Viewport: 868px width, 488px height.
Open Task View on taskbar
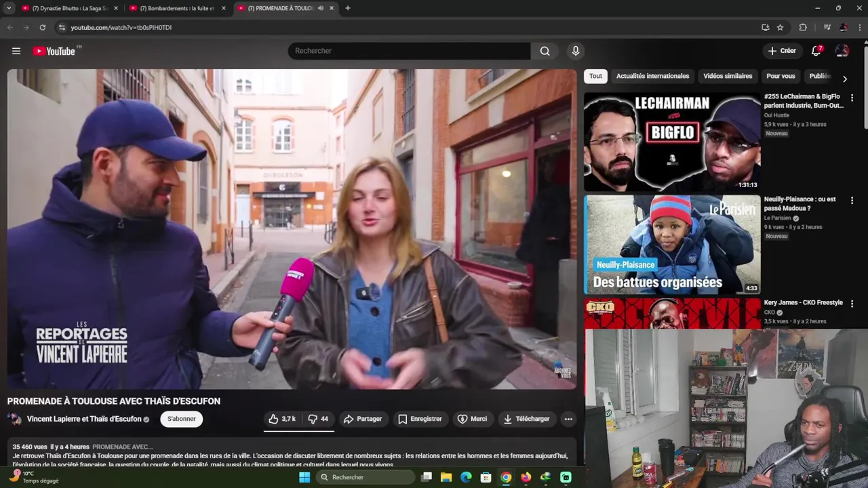[426, 477]
